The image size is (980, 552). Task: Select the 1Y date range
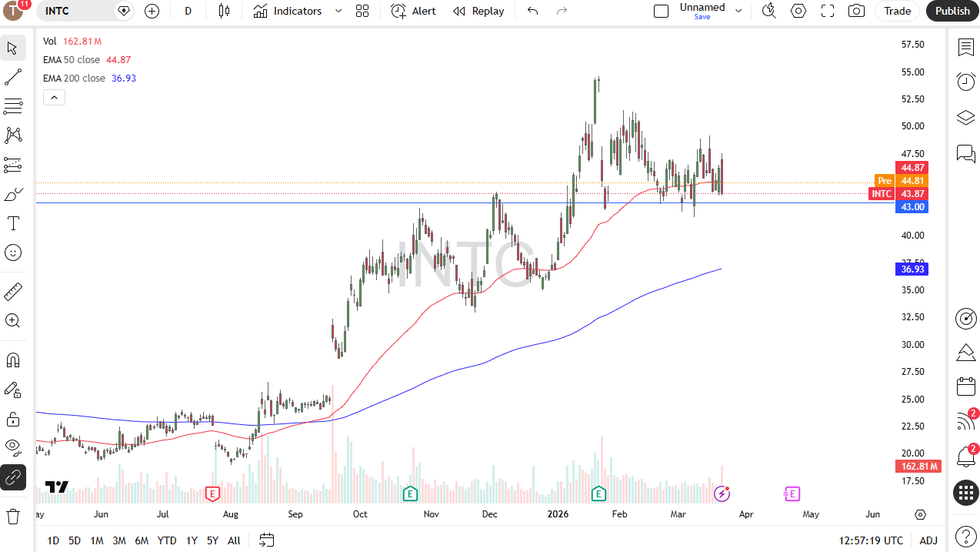coord(192,540)
